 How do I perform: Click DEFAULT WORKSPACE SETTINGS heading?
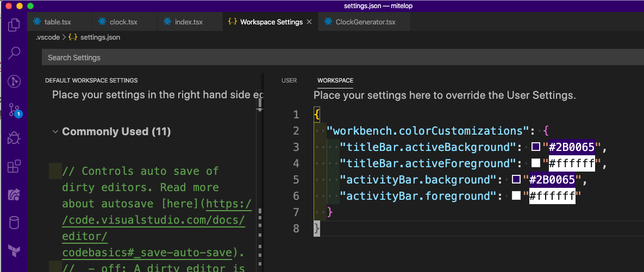tap(91, 80)
